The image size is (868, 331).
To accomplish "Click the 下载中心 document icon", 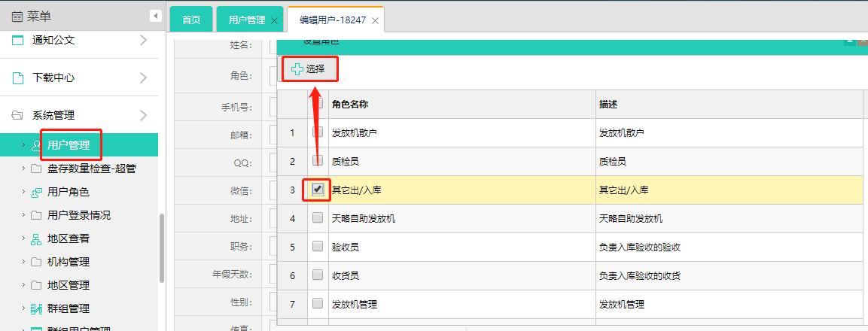I will pos(17,77).
